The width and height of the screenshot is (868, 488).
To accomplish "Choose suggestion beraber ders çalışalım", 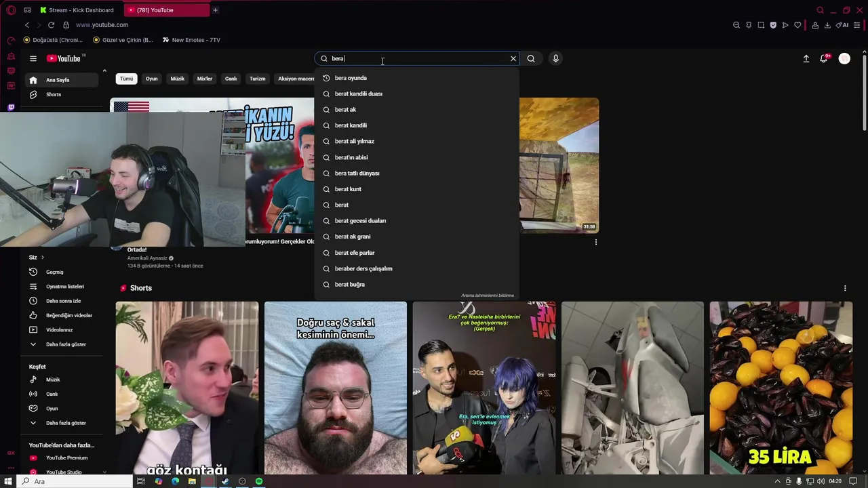I will 417,268.
